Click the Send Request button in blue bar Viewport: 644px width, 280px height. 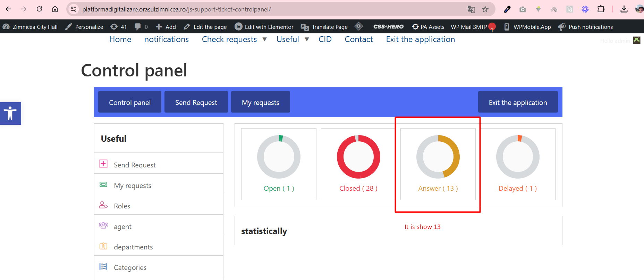tap(196, 102)
